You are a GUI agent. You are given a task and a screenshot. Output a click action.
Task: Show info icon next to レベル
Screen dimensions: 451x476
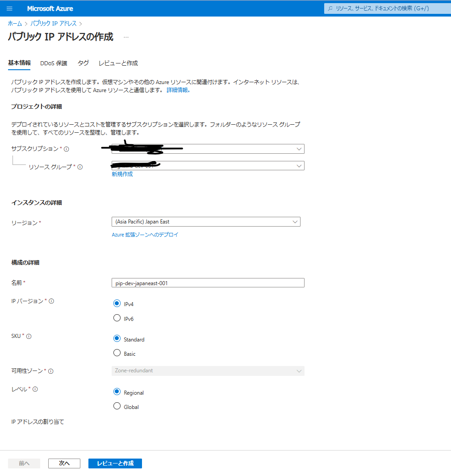click(x=35, y=389)
